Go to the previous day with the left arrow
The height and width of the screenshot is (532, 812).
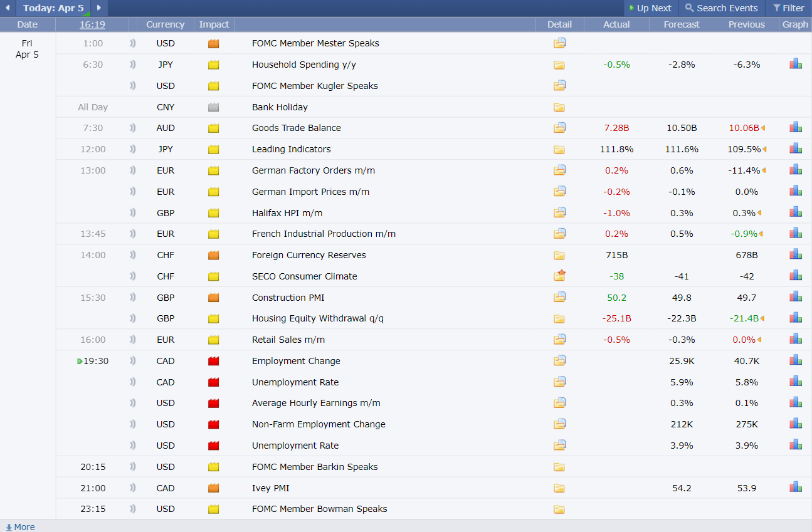[x=8, y=8]
